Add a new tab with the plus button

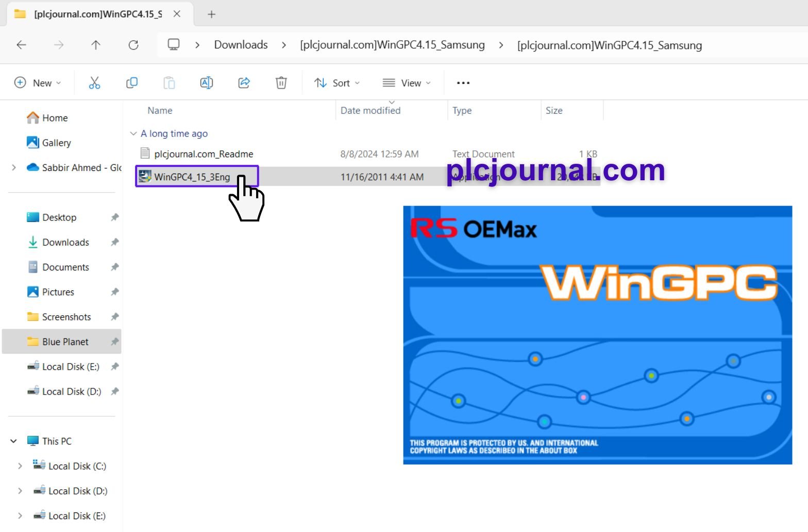click(x=211, y=14)
